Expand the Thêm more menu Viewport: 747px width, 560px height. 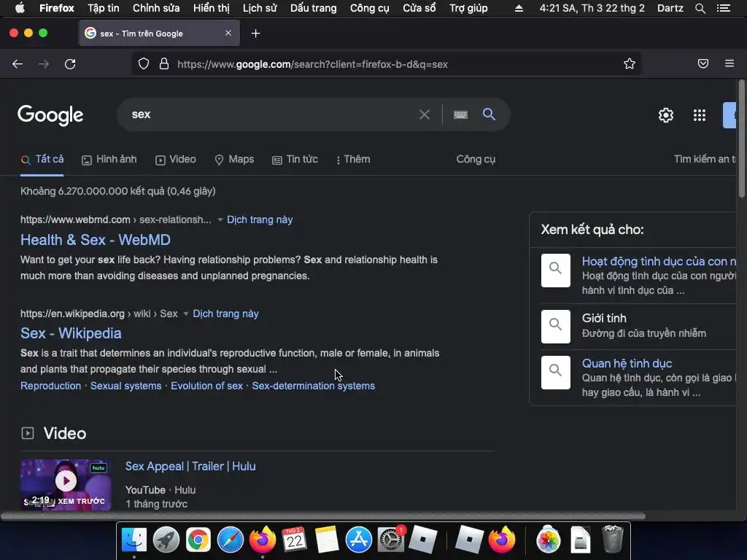coord(353,160)
